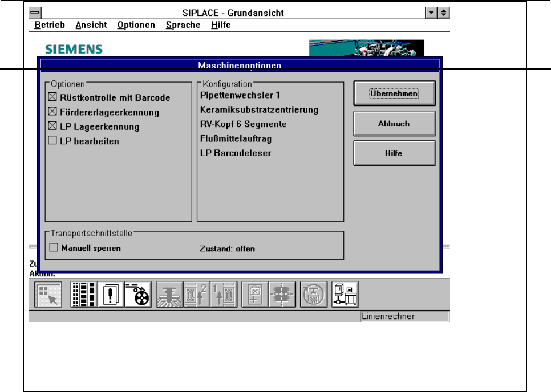
Task: Click the conveyor icon numbered 1
Action: [x=224, y=295]
